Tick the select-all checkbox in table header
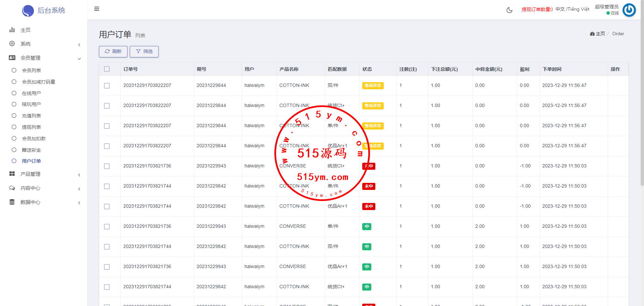The height and width of the screenshot is (306, 644). click(107, 69)
